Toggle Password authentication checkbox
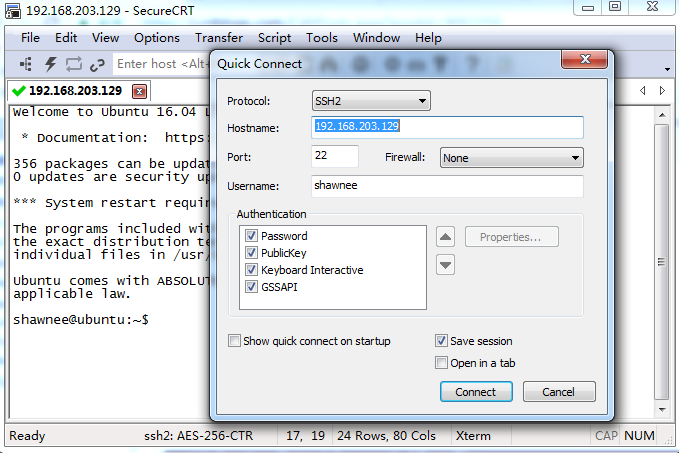The height and width of the screenshot is (453, 679). (x=251, y=236)
